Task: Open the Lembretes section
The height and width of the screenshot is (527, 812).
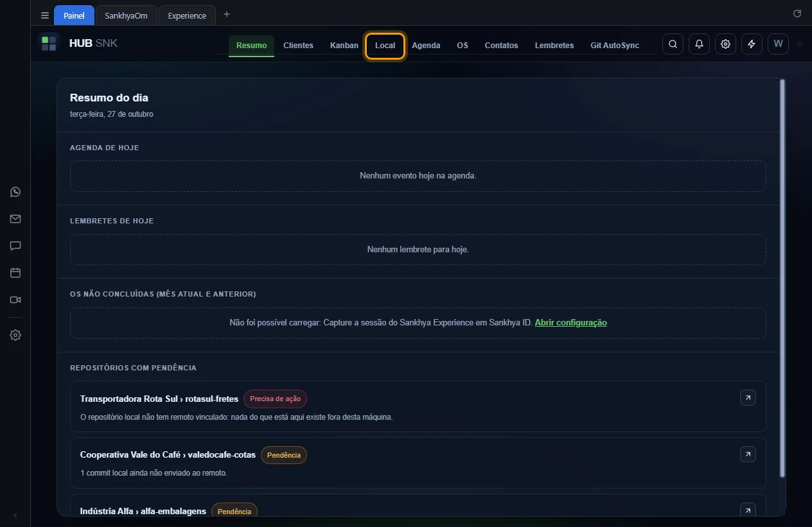Action: [x=554, y=45]
